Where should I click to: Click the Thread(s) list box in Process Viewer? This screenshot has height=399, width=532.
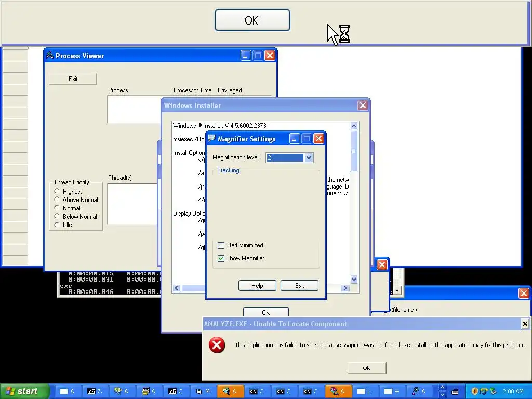132,204
